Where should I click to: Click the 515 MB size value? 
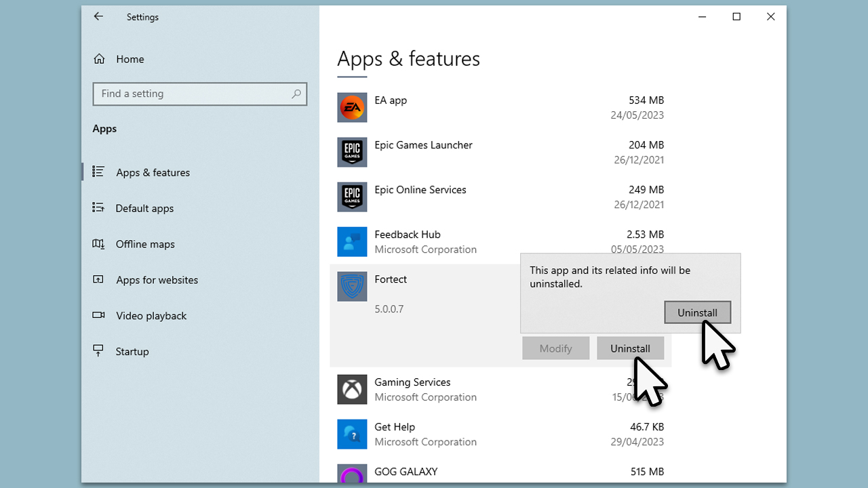[x=646, y=472]
